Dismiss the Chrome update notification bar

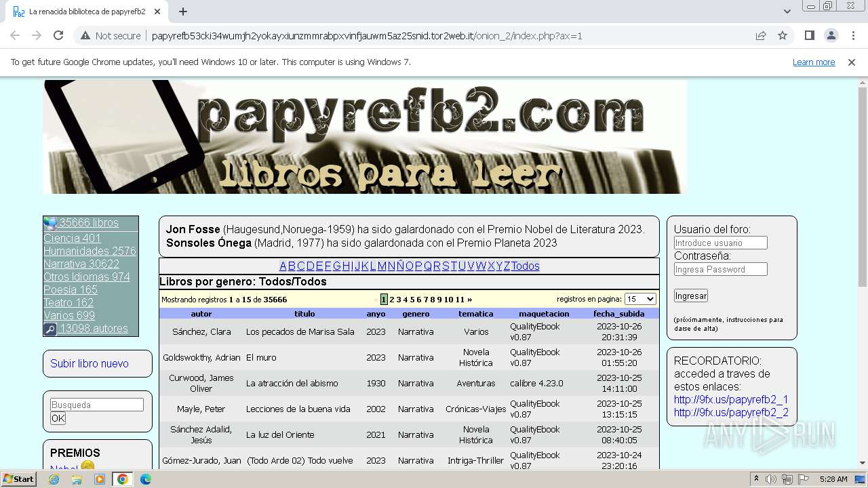point(852,62)
